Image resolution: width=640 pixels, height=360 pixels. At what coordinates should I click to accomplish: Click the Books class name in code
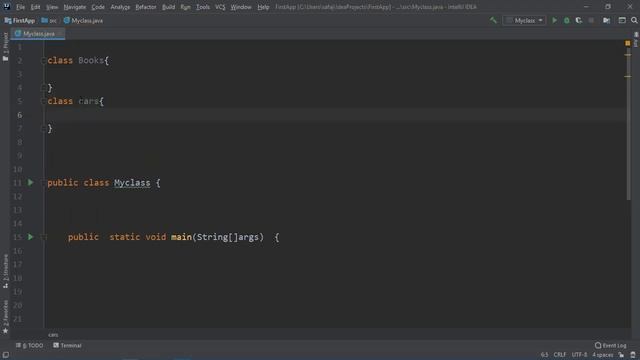click(x=91, y=60)
